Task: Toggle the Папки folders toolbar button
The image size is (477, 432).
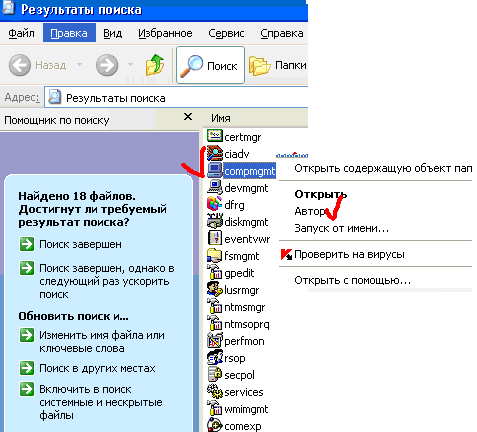Action: click(x=277, y=65)
